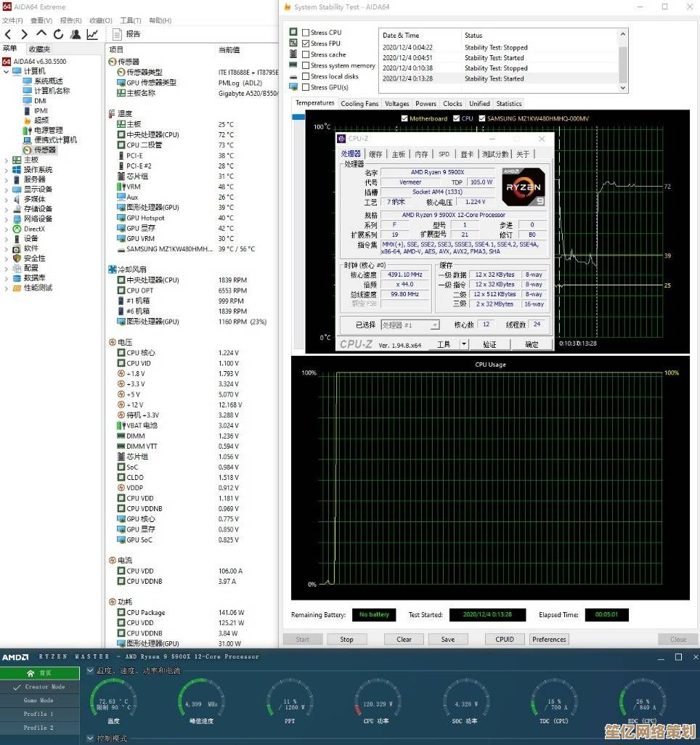Image resolution: width=700 pixels, height=745 pixels.
Task: Click the 网络设备 network icon
Action: [x=17, y=219]
